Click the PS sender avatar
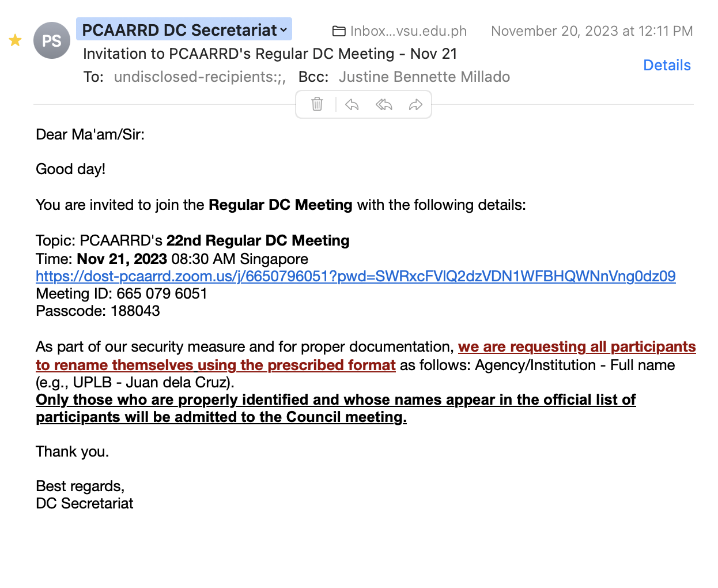The height and width of the screenshot is (588, 718). (52, 40)
